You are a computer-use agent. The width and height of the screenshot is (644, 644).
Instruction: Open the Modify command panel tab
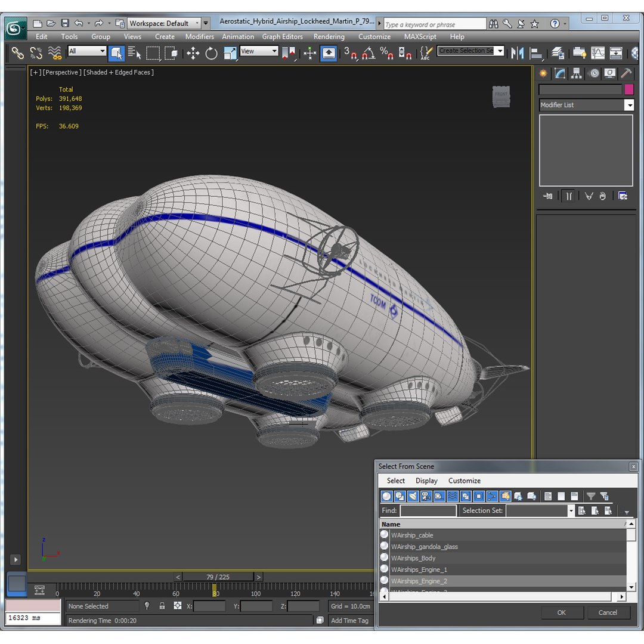pos(560,73)
